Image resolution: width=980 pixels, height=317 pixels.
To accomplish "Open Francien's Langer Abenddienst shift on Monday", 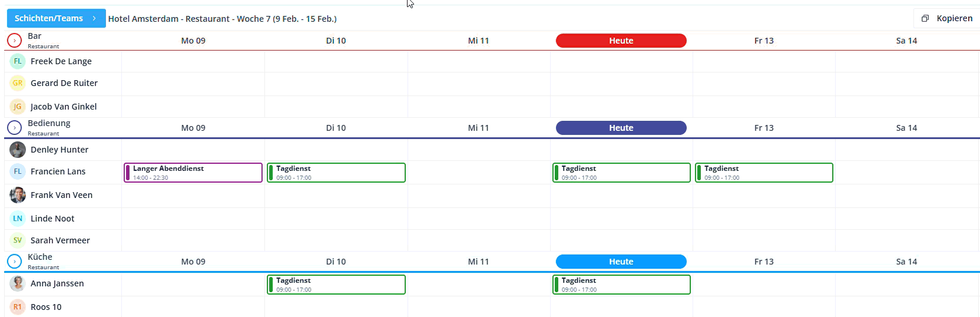I will [x=193, y=173].
